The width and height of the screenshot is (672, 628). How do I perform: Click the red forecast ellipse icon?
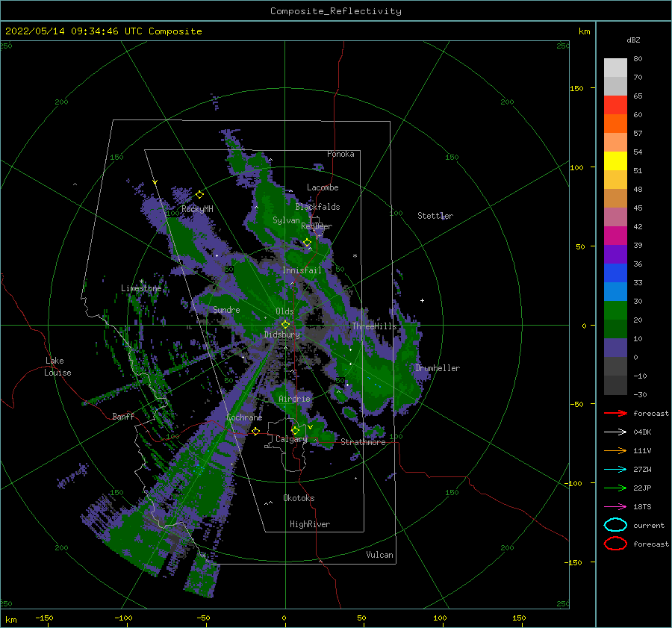615,544
